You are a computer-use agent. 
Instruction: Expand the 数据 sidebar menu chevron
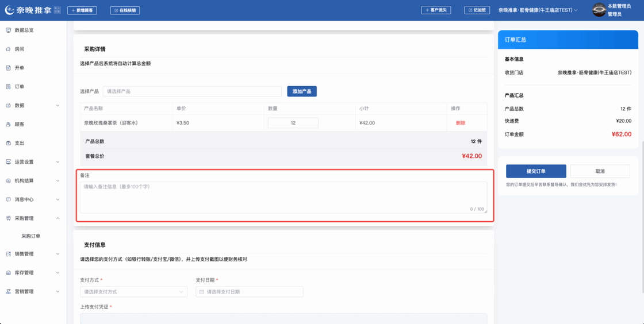(x=58, y=105)
